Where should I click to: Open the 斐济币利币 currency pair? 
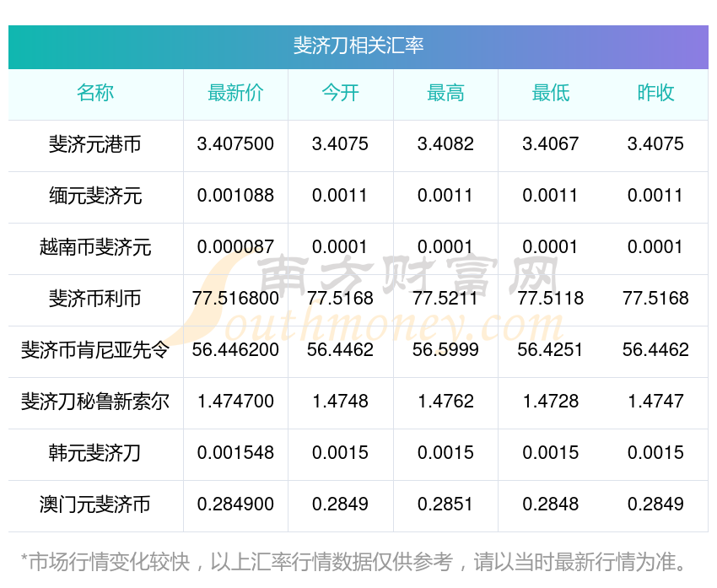(x=95, y=299)
